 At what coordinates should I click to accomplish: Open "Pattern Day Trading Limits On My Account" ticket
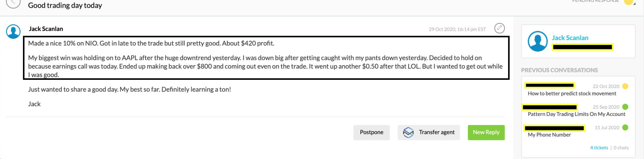576,114
